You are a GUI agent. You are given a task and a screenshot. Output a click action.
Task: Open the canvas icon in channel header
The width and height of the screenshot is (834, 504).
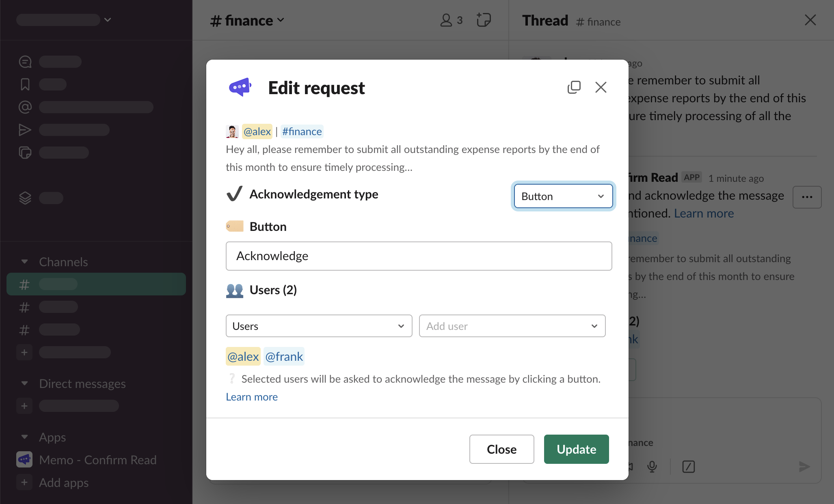pyautogui.click(x=483, y=20)
